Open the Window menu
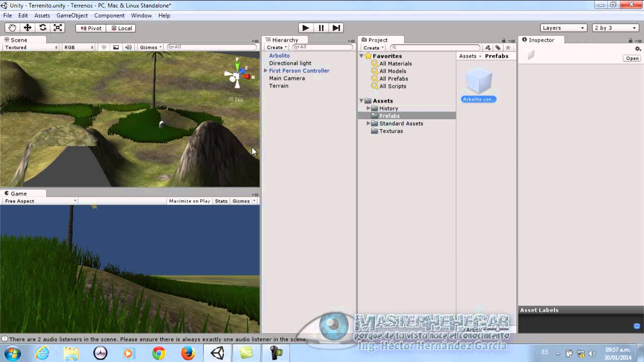Image resolution: width=644 pixels, height=362 pixels. click(x=141, y=16)
